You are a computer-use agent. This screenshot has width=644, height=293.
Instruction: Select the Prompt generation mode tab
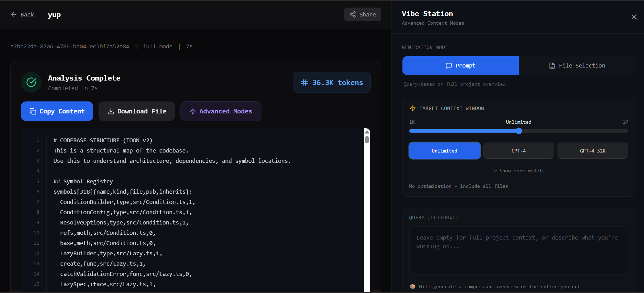(460, 65)
